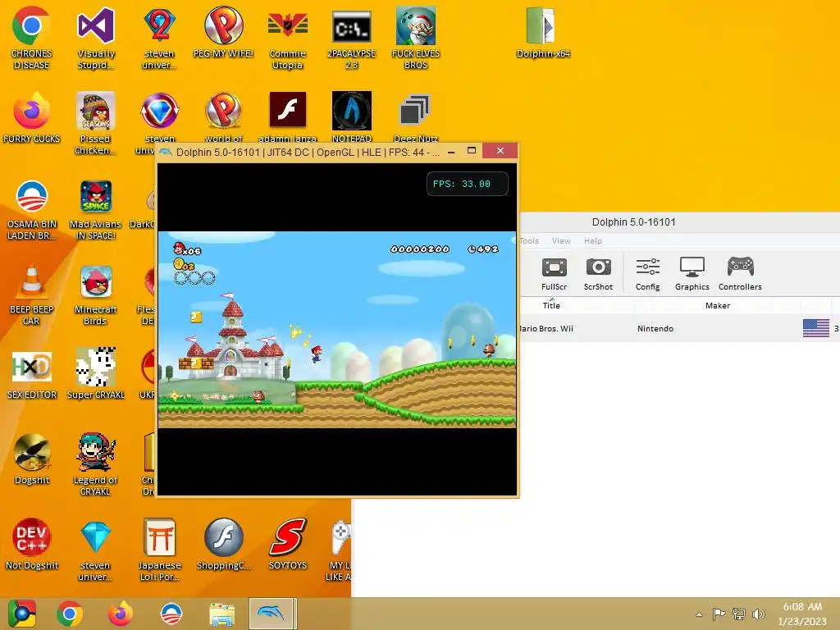Open the Obama logo taskbar icon
840x630 pixels.
[171, 614]
